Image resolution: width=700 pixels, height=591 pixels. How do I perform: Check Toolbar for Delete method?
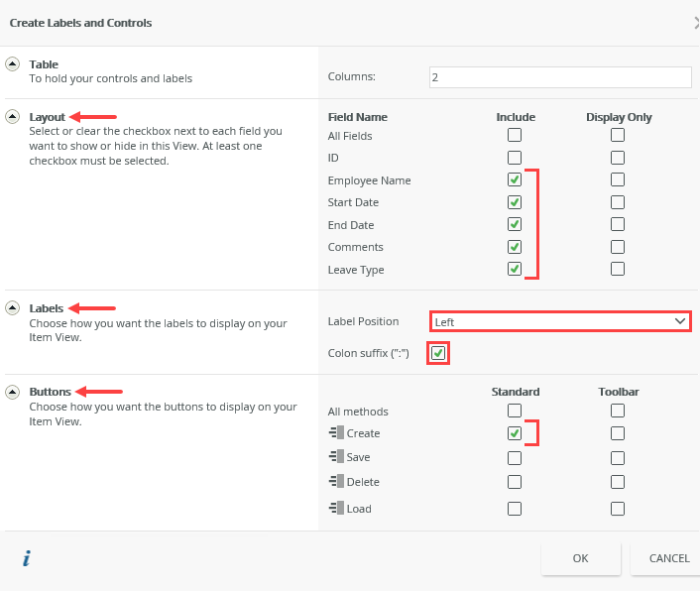[618, 482]
